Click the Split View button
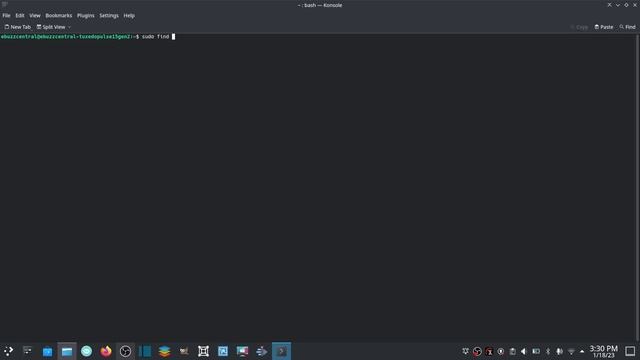Screen dimensions: 640x360 tap(51, 27)
